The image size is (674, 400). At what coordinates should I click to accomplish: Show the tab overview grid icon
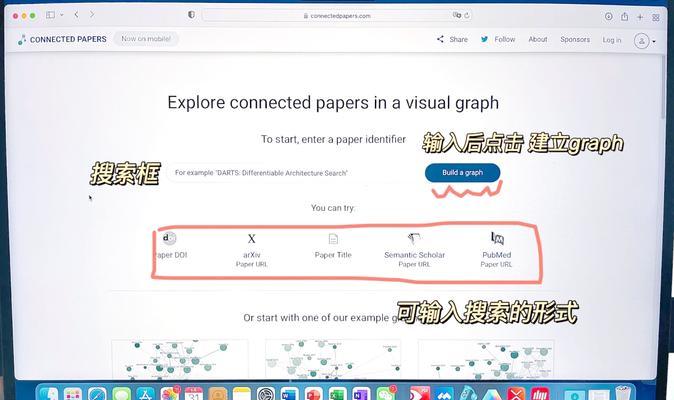(656, 17)
